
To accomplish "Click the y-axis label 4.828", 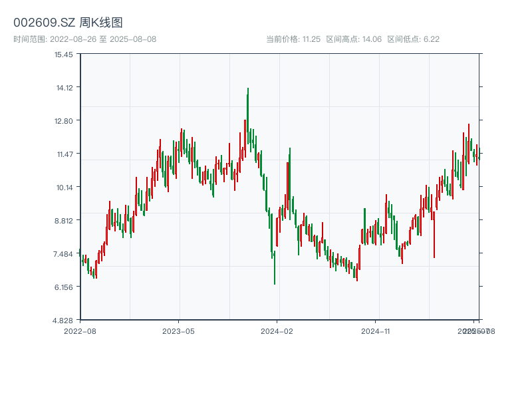I will [63, 321].
